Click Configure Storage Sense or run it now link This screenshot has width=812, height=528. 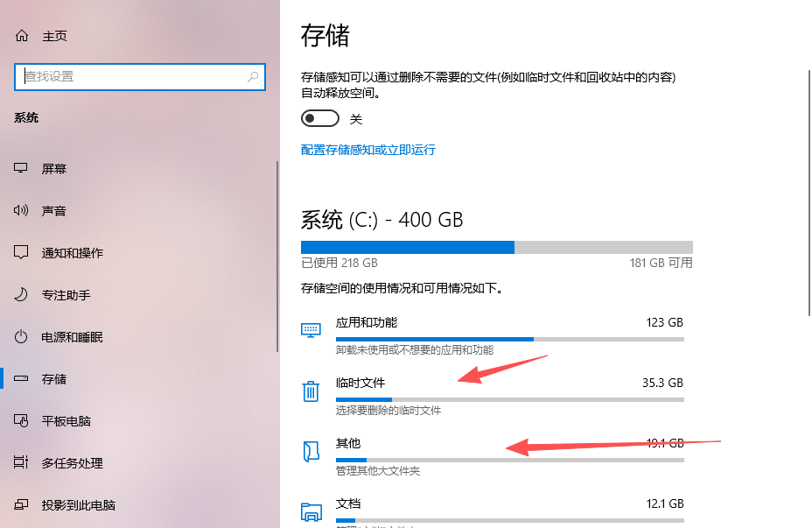click(x=367, y=150)
